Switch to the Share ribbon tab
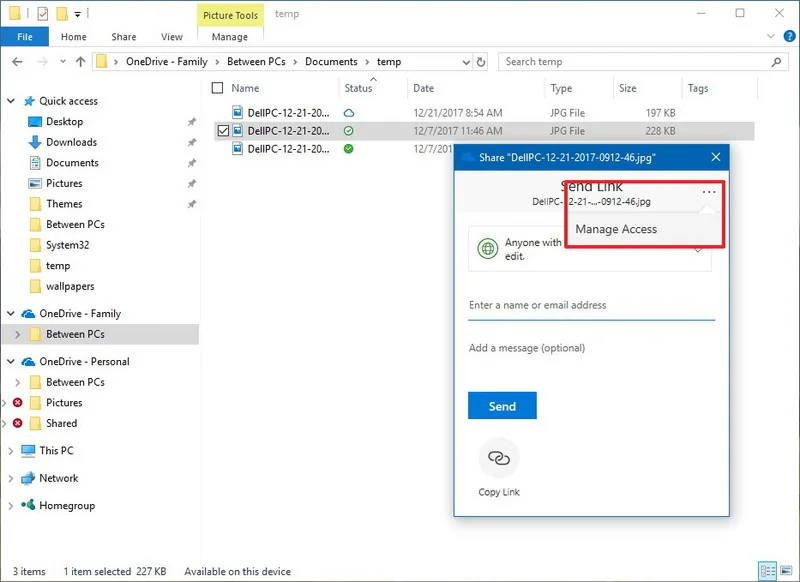Viewport: 800px width, 582px height. point(123,37)
